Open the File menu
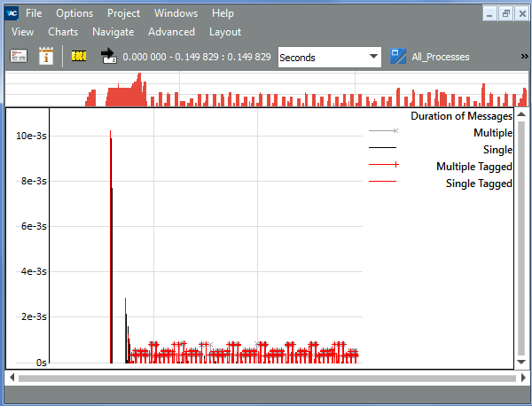This screenshot has height=406, width=532. pos(34,13)
